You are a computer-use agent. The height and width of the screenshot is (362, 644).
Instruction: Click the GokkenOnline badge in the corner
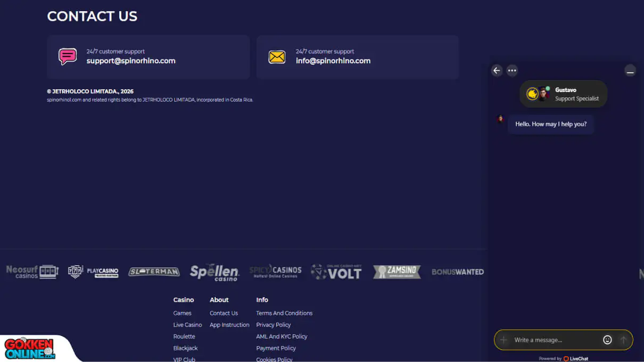(28, 348)
